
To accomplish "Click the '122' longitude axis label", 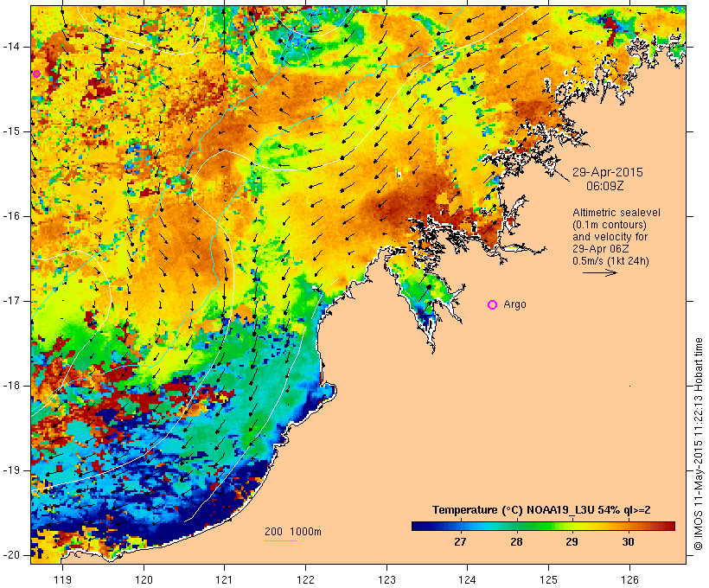I will point(306,579).
